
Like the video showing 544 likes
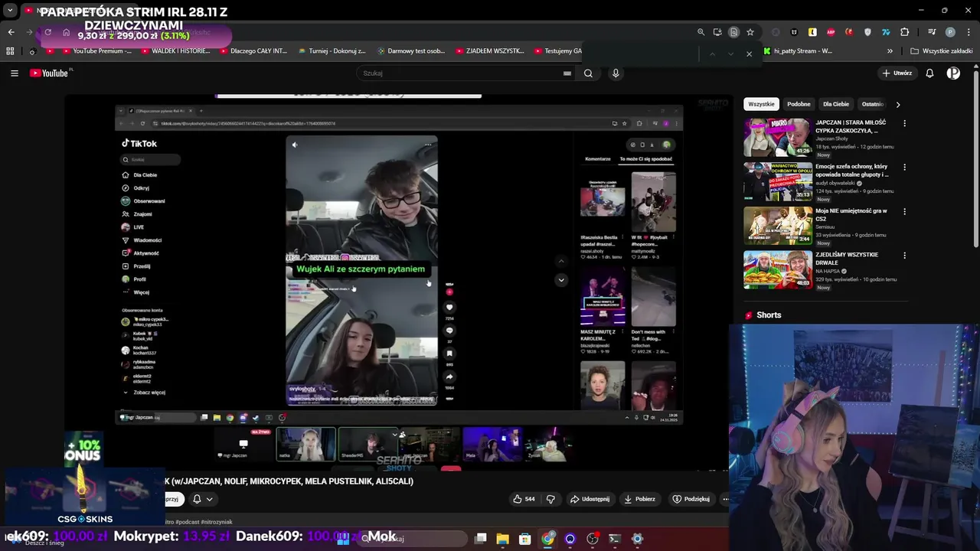524,499
